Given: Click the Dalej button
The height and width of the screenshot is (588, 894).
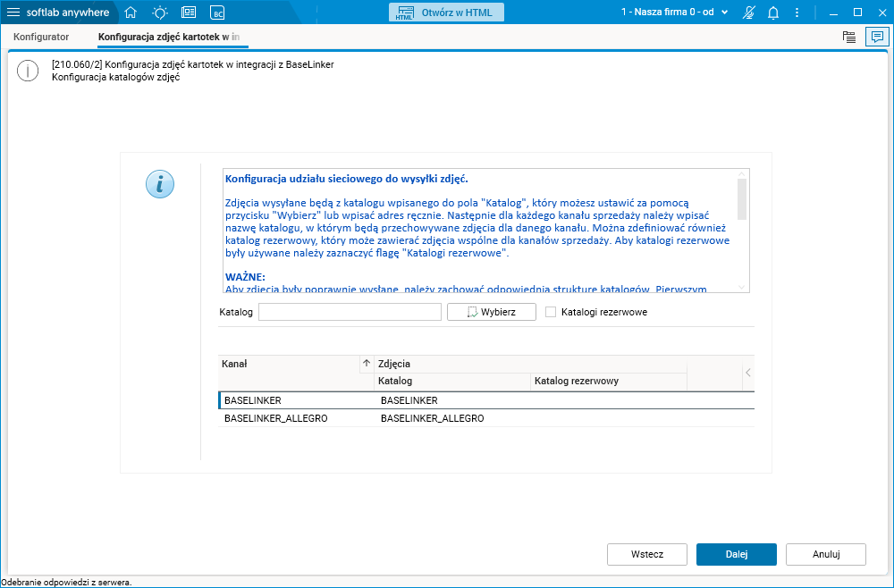Looking at the screenshot, I should click(736, 554).
